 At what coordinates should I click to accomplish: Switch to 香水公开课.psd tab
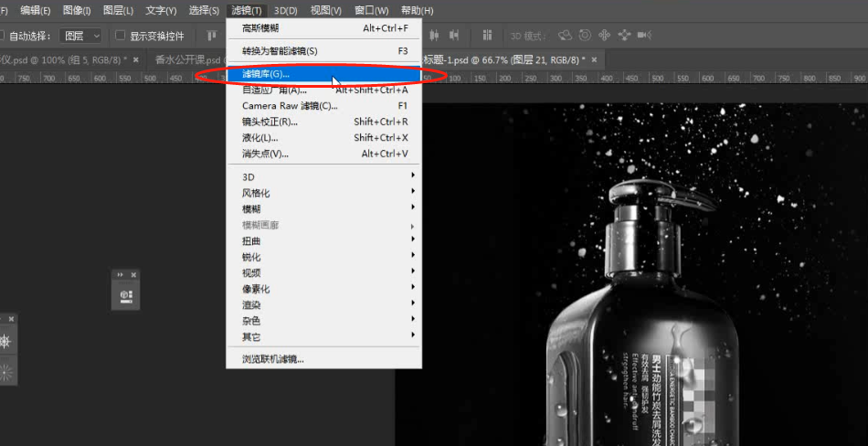188,59
